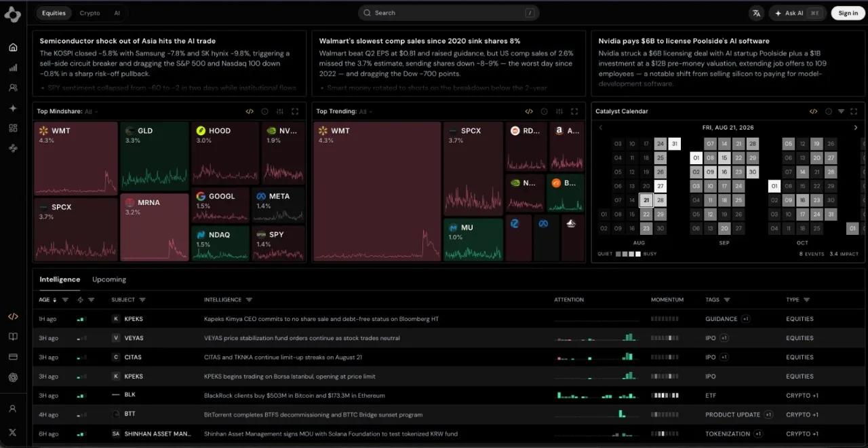Open Catalyst Calendar filter icon

click(841, 111)
